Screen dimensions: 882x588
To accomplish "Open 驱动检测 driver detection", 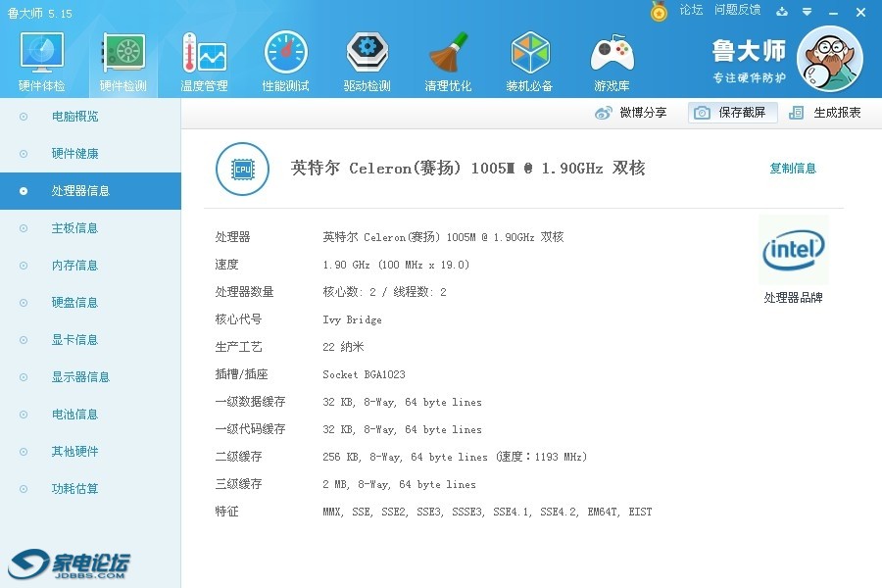I will (x=367, y=62).
